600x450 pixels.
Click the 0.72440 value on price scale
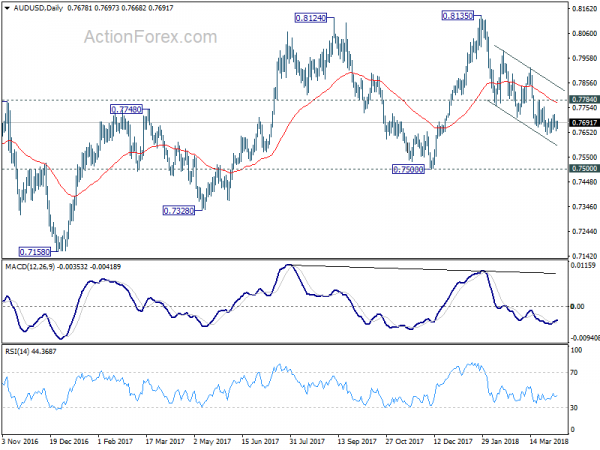[x=584, y=232]
